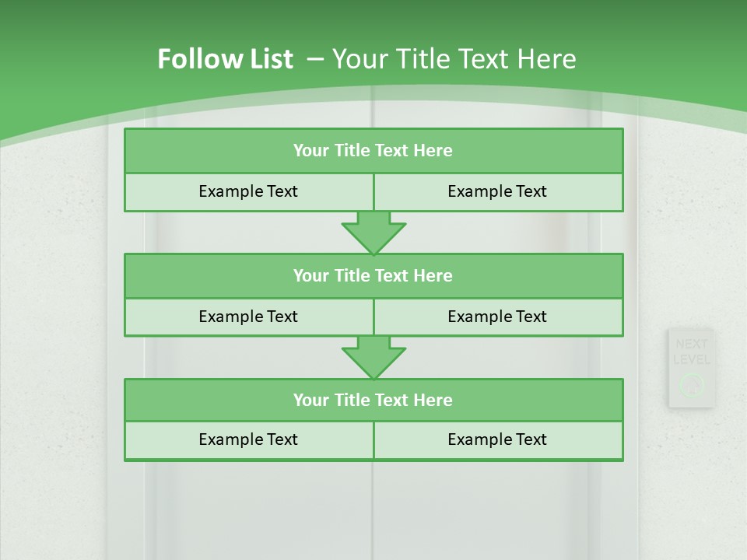The height and width of the screenshot is (560, 747).
Task: Click the dash separator in the slide title
Action: 315,59
